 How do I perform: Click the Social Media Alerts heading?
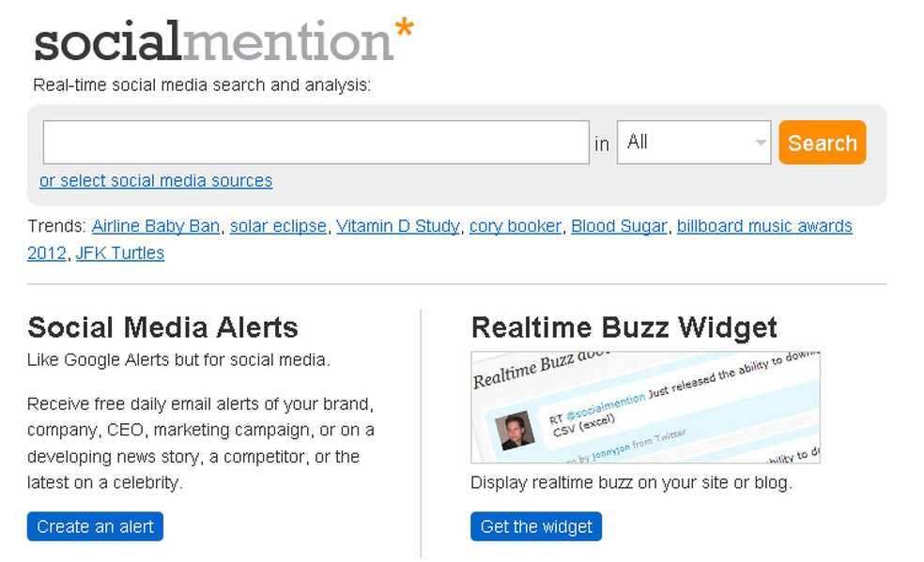pos(162,327)
